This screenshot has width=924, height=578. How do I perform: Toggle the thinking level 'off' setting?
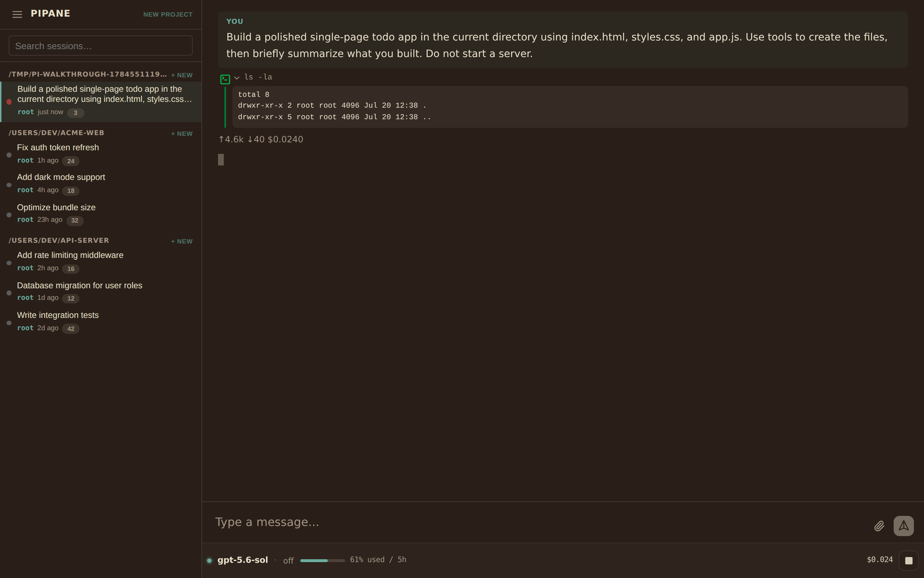click(x=288, y=561)
